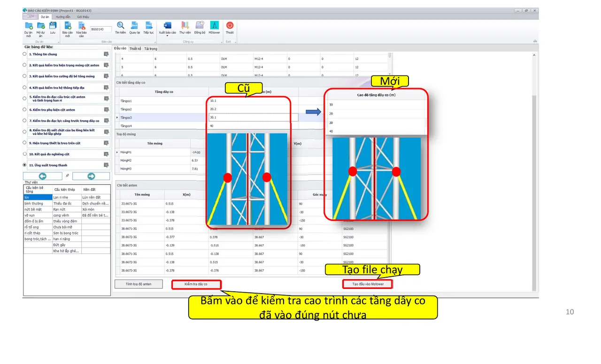Sync data with the Đồng bộ icon
The image size is (601, 364).
200,26
